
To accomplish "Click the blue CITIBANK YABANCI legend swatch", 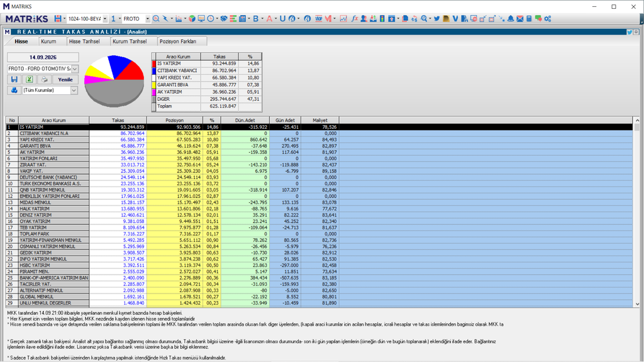I will tap(154, 70).
